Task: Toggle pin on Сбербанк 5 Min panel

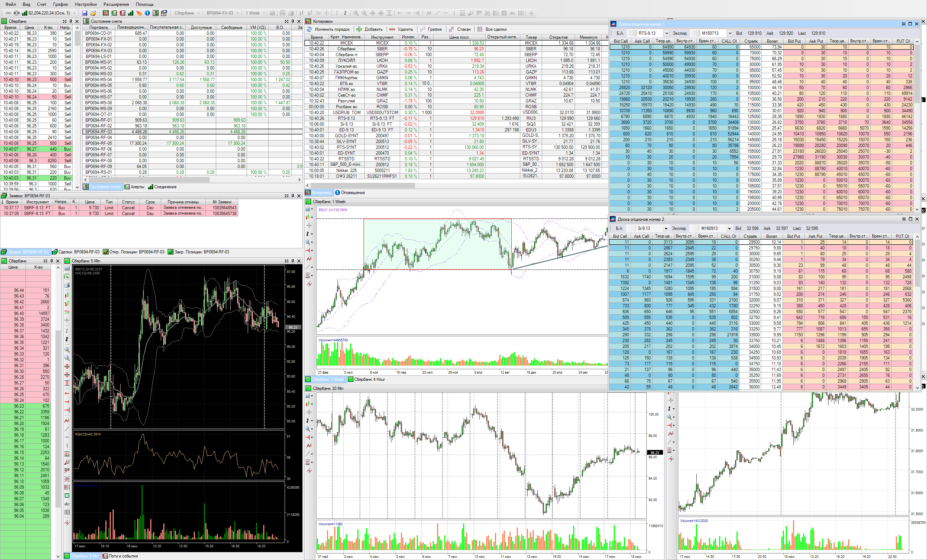Action: coord(293,261)
